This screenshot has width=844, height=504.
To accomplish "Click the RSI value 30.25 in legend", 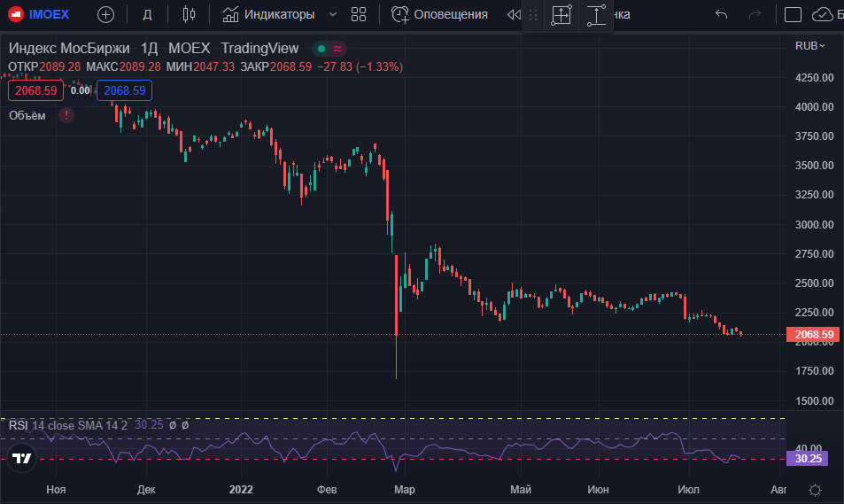I will click(149, 425).
